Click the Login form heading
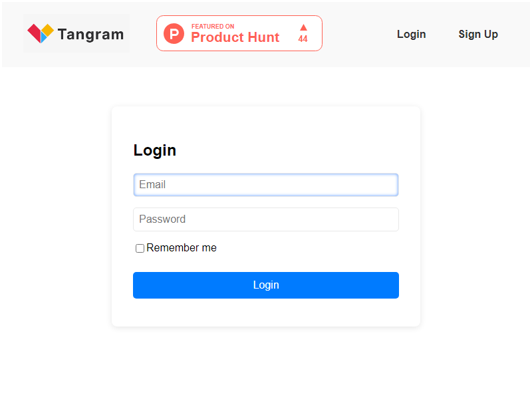Viewport: 532px width, 399px height. [x=155, y=150]
